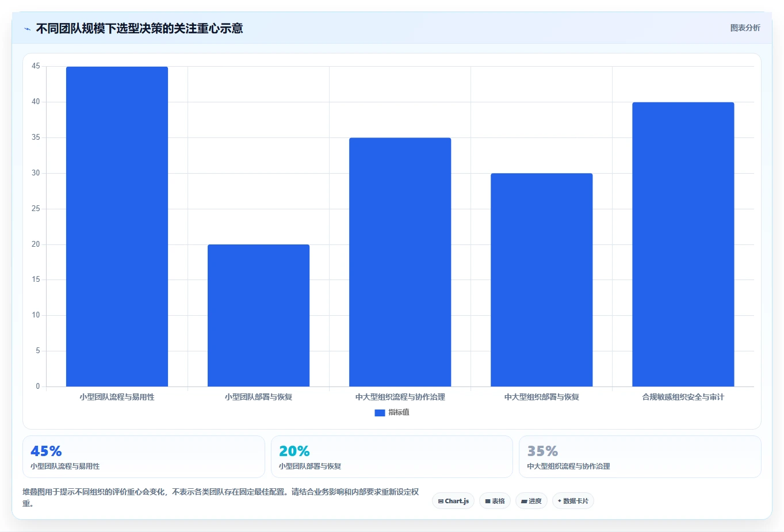This screenshot has width=784, height=532.
Task: Click x-axis label 小型团队部署与恢复
Action: tap(259, 397)
